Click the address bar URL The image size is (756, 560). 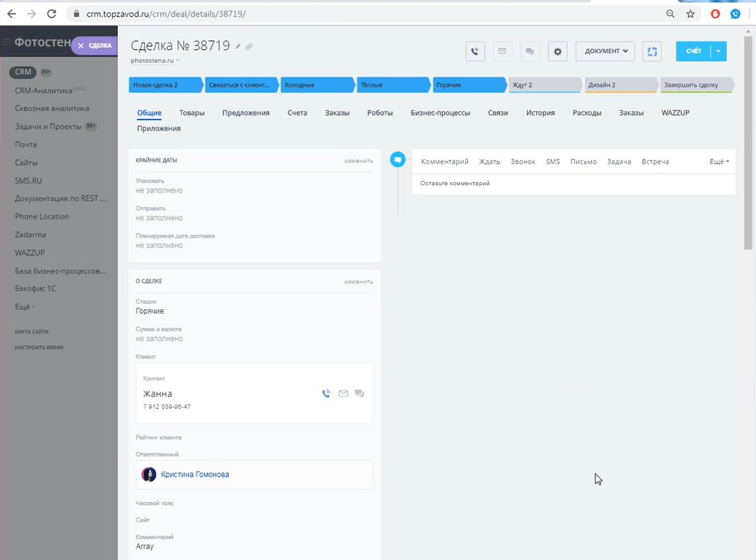tap(166, 14)
